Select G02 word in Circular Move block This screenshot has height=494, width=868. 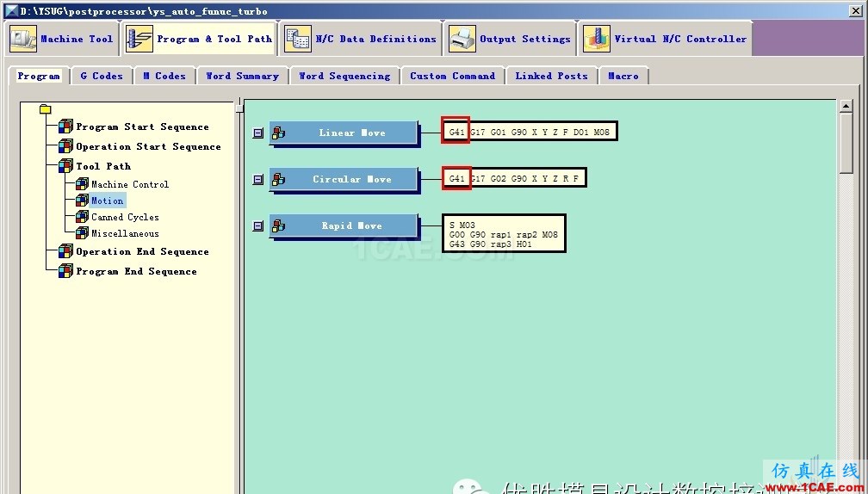pos(499,179)
